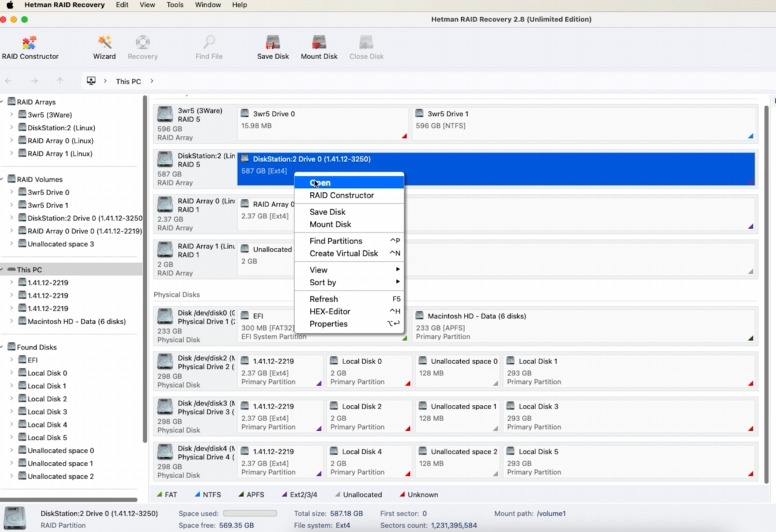Click the computer icon in path bar

91,81
